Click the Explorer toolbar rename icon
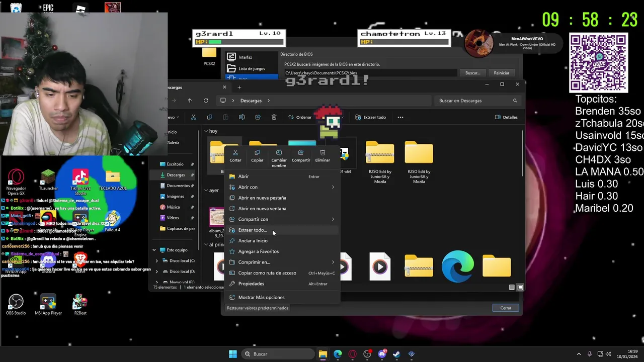This screenshot has height=362, width=644. [x=242, y=117]
